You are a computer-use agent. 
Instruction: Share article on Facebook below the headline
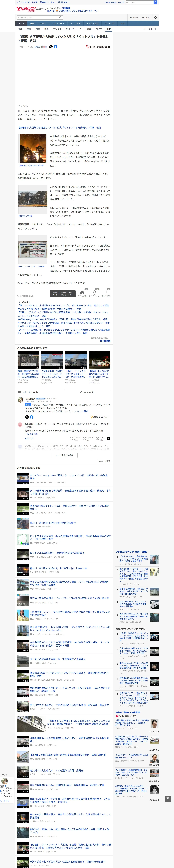(x=55, y=47)
